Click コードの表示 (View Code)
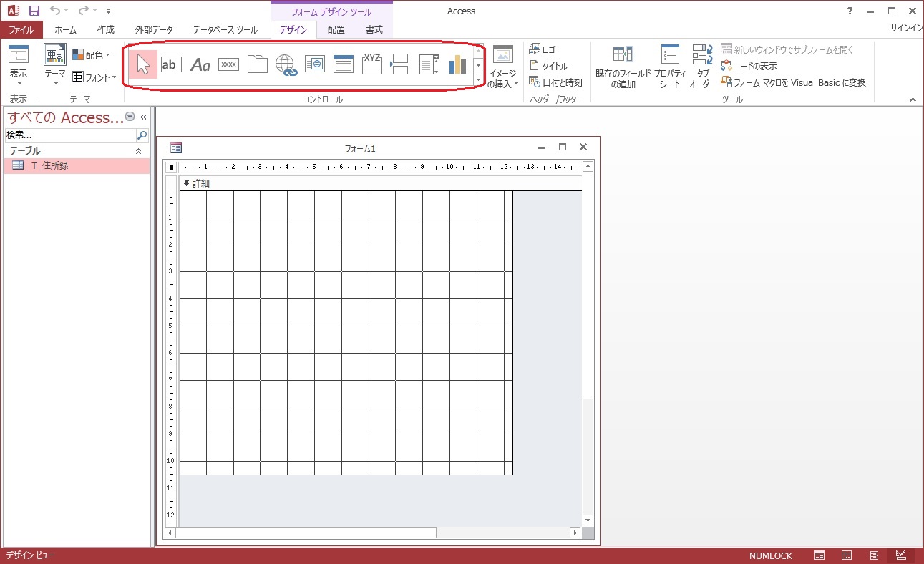Image resolution: width=924 pixels, height=564 pixels. click(749, 66)
